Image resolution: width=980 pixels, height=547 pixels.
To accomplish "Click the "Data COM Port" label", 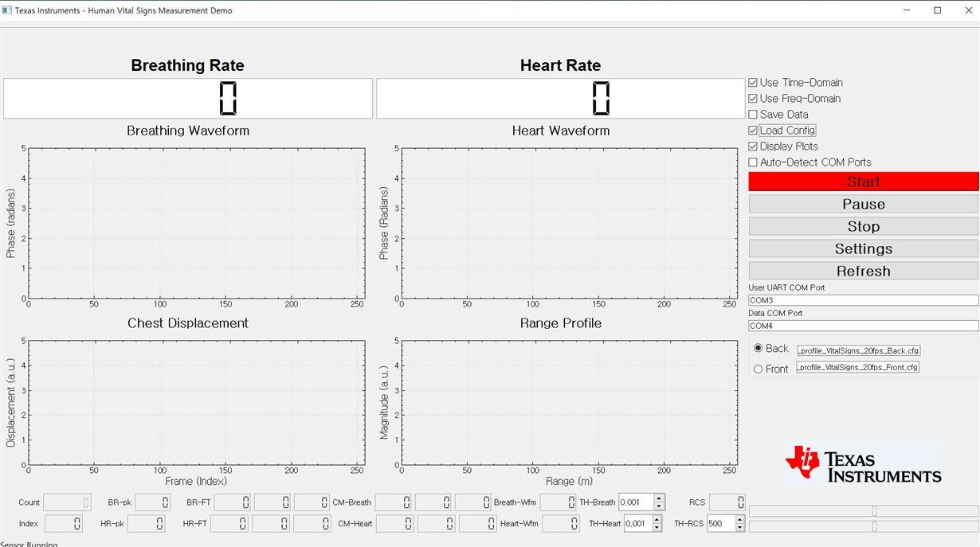I will coord(775,313).
